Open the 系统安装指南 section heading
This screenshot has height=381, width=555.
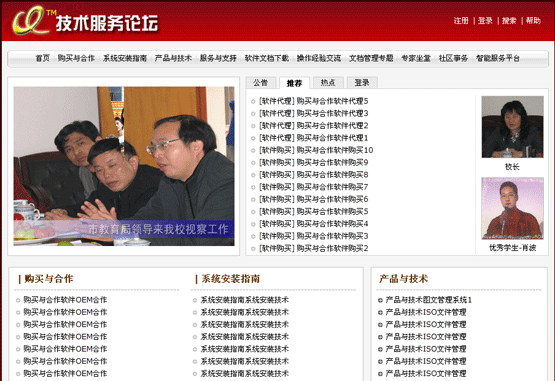point(230,279)
